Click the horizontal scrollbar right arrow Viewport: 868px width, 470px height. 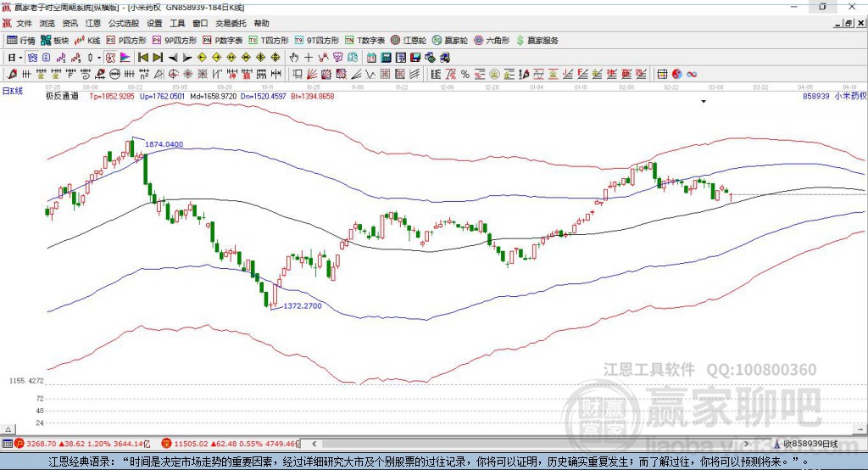tap(746, 444)
